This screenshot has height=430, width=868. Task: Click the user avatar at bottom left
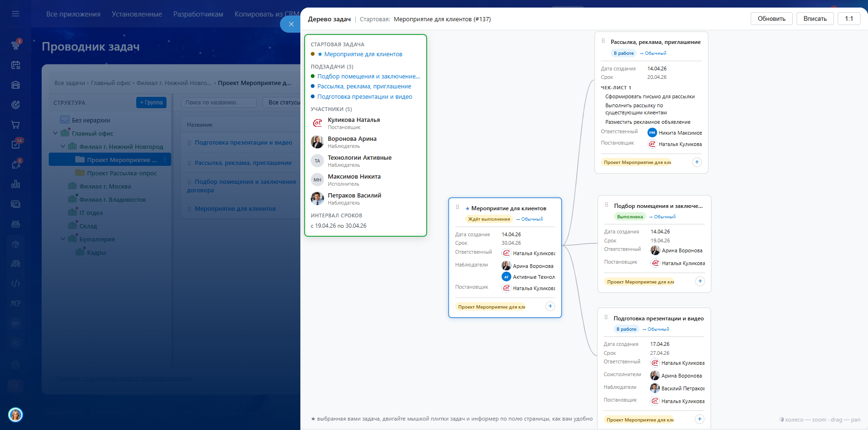point(16,415)
